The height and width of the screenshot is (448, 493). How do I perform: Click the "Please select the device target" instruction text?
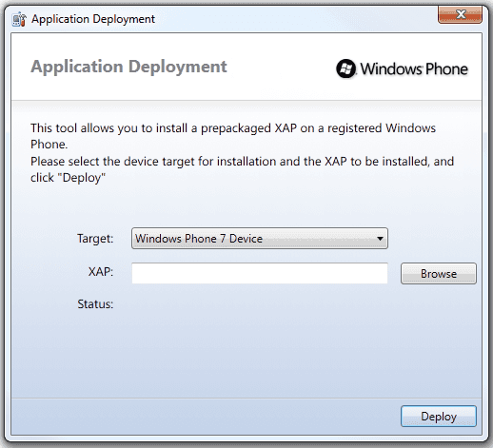(242, 169)
